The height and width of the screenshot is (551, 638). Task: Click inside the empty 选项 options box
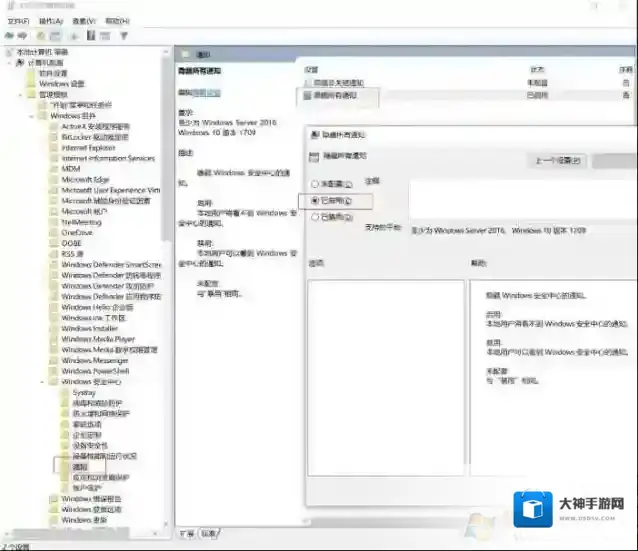tap(386, 378)
